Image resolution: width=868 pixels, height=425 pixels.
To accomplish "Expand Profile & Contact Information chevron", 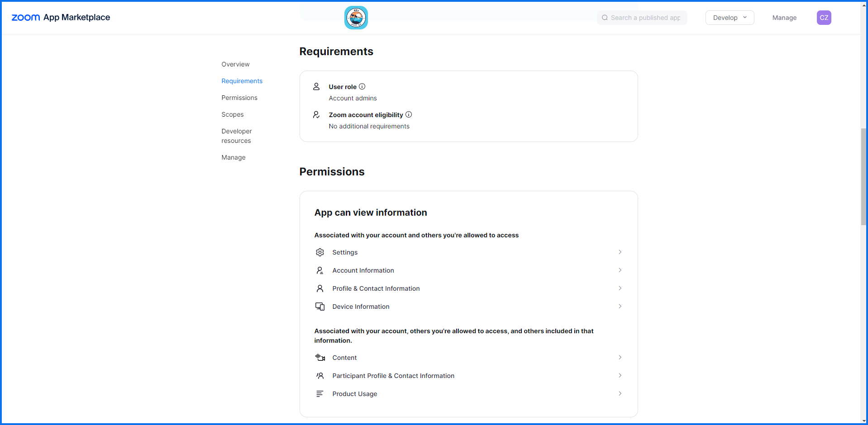I will (620, 288).
